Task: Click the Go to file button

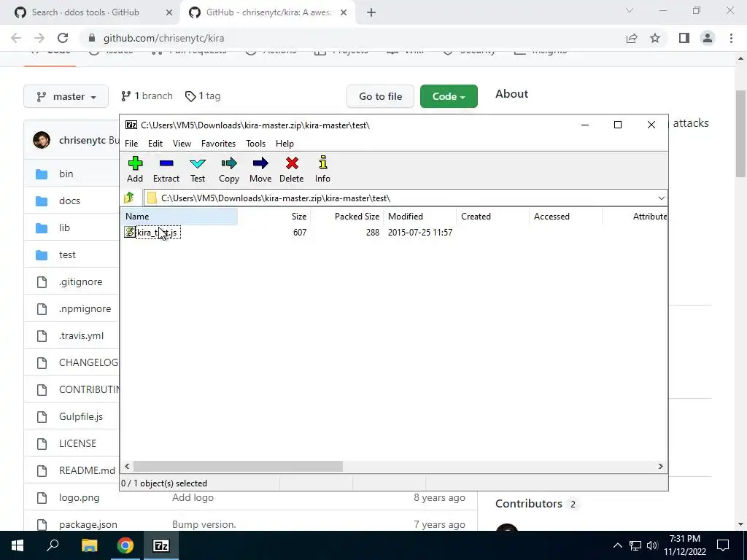Action: tap(380, 96)
